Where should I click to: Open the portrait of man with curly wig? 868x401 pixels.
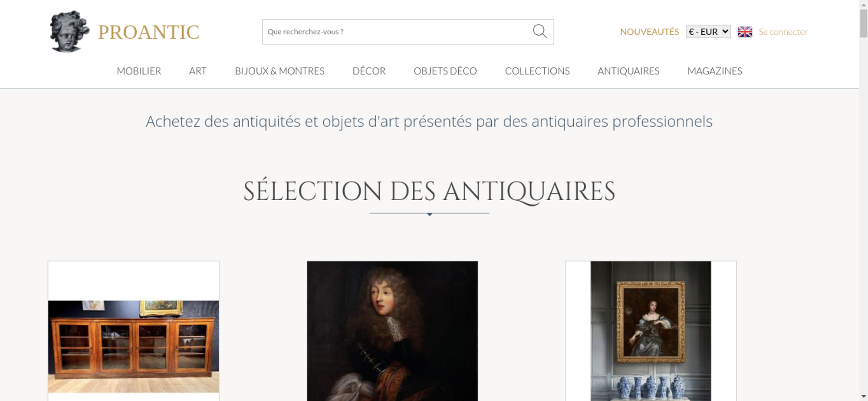[x=392, y=331]
